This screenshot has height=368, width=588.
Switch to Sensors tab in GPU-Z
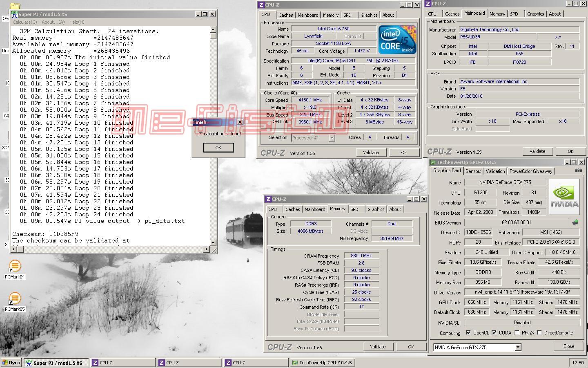click(x=473, y=171)
